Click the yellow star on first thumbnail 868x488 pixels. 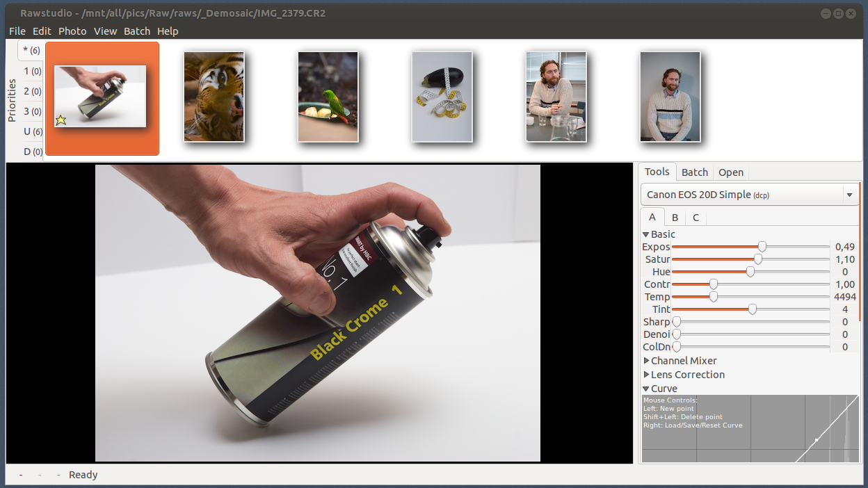point(61,120)
